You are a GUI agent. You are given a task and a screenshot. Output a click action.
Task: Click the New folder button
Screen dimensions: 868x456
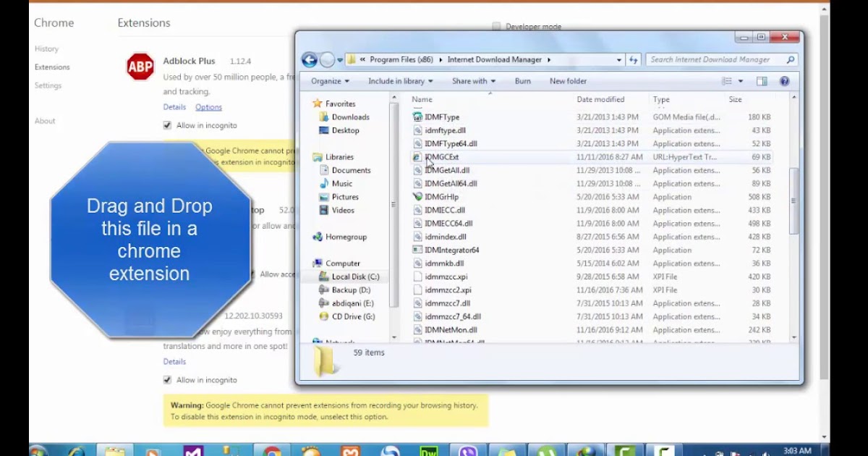(568, 81)
